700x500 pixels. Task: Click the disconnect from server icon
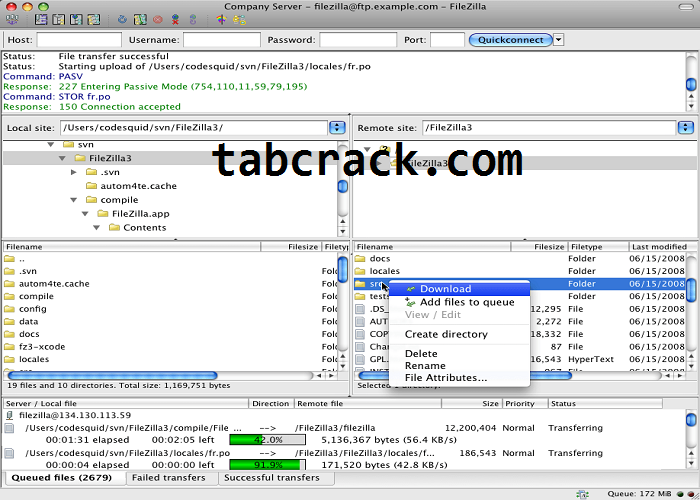coord(175,20)
